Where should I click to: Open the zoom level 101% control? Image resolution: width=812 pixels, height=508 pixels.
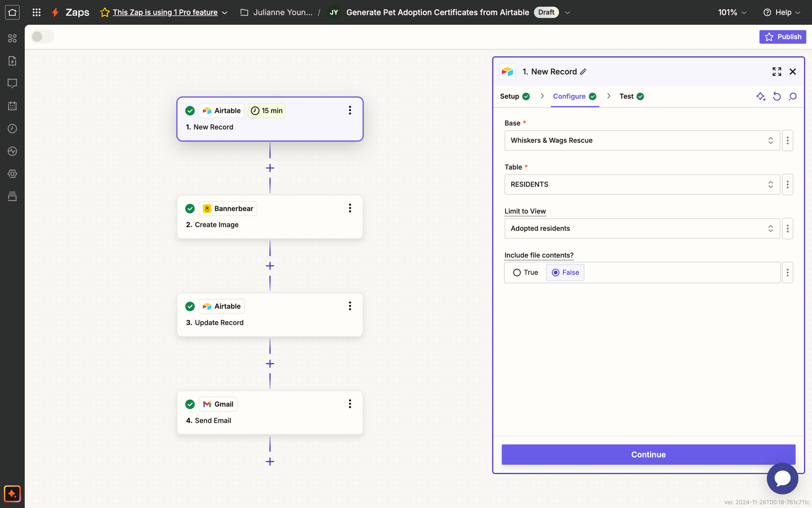pos(731,12)
